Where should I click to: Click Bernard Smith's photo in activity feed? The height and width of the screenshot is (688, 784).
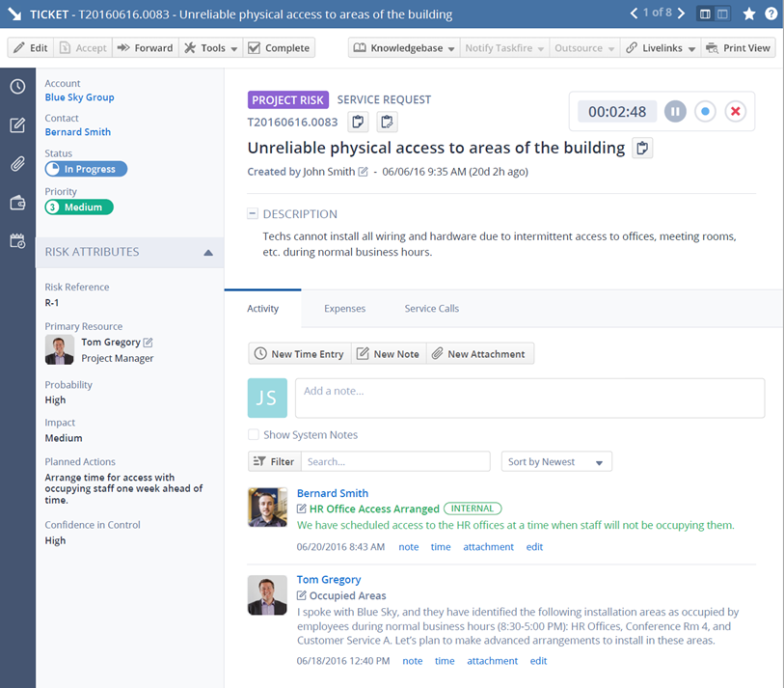tap(267, 508)
